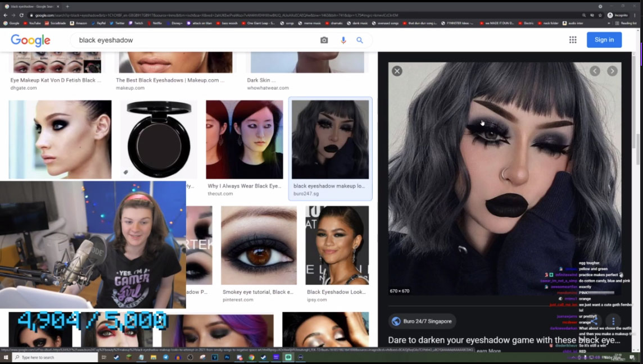
Task: Click the browser forward arrow
Action: [x=13, y=15]
